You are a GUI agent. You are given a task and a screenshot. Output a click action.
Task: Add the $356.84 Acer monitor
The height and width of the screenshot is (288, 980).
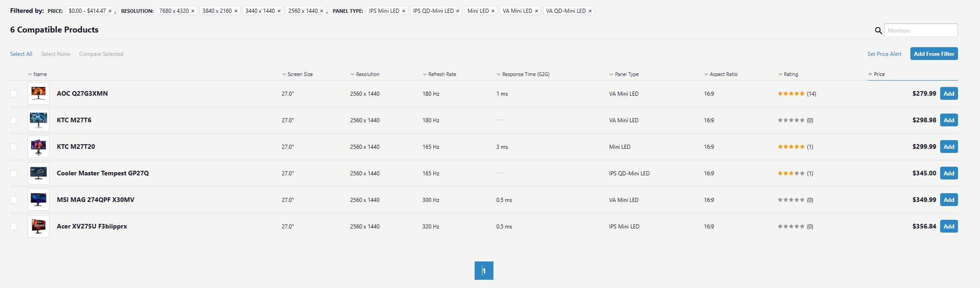[949, 226]
